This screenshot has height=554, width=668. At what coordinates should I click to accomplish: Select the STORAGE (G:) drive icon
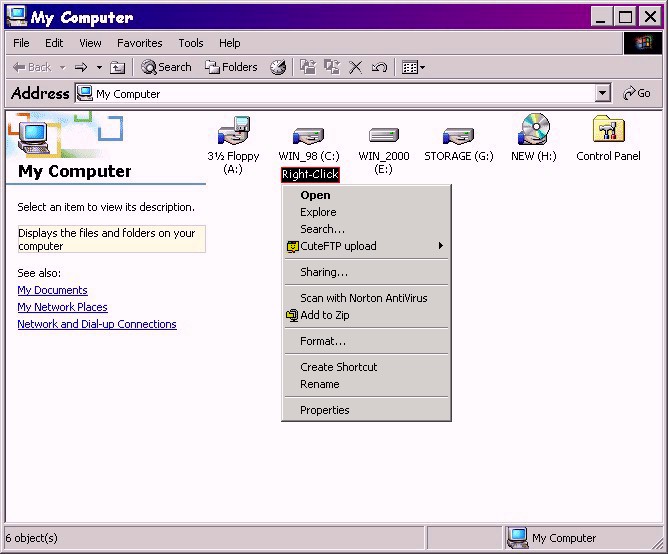(x=458, y=136)
